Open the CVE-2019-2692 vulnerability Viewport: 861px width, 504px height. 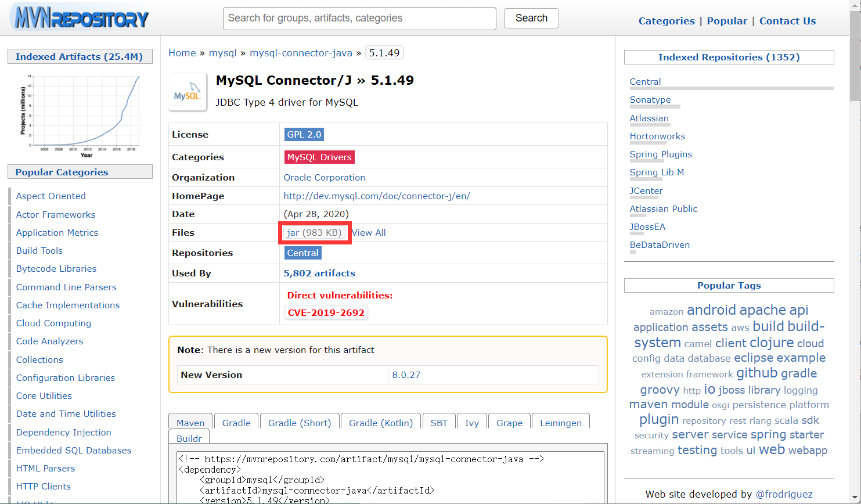pos(326,312)
